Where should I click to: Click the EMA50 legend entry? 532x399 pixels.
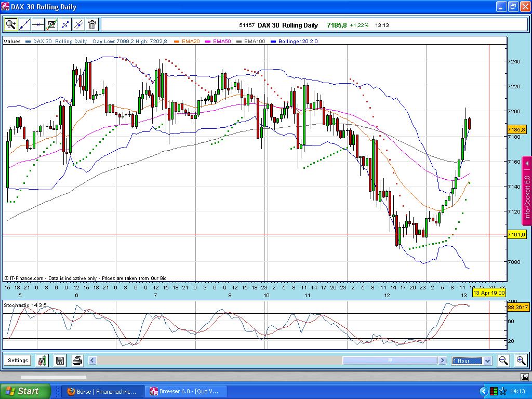click(218, 42)
